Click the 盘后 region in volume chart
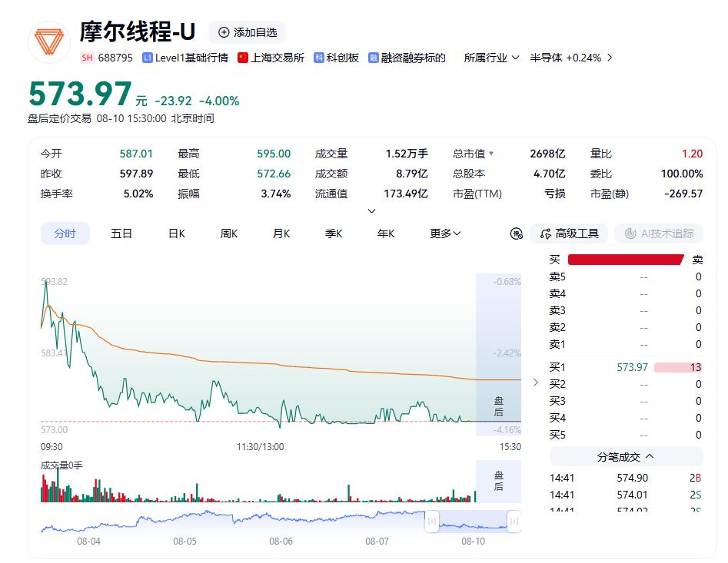Viewport: 728px width, 563px height. [499, 481]
